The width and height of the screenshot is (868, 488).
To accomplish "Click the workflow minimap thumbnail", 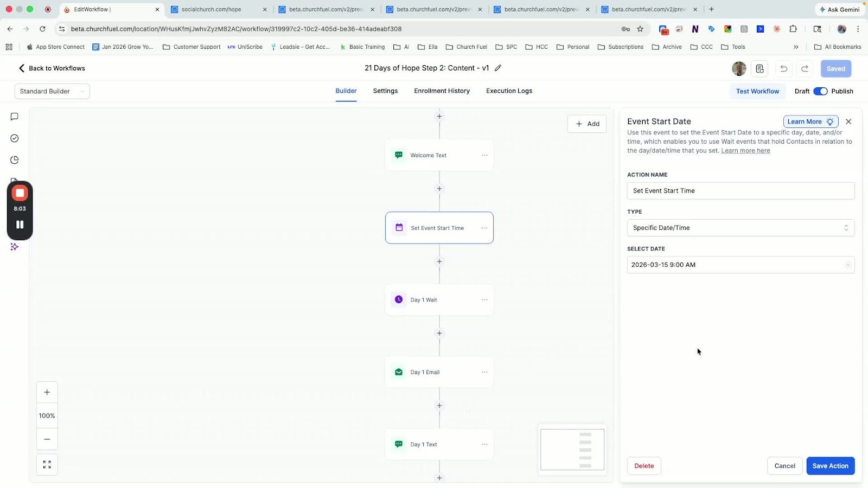I will click(572, 450).
